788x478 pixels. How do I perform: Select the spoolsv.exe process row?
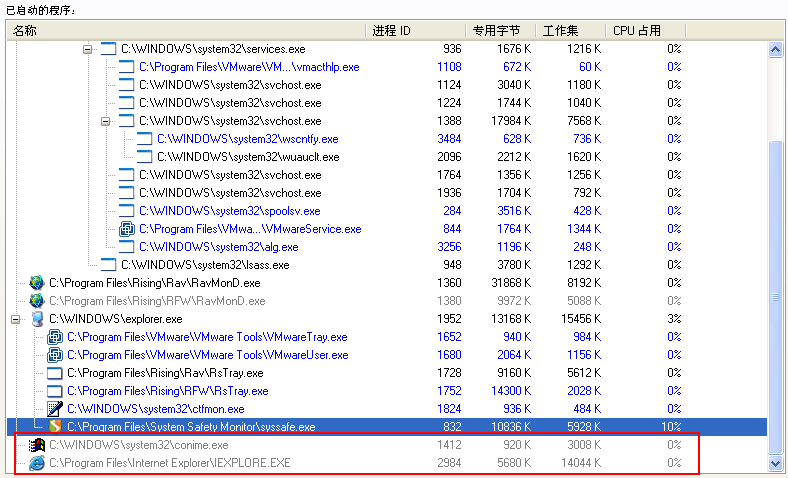coord(387,211)
